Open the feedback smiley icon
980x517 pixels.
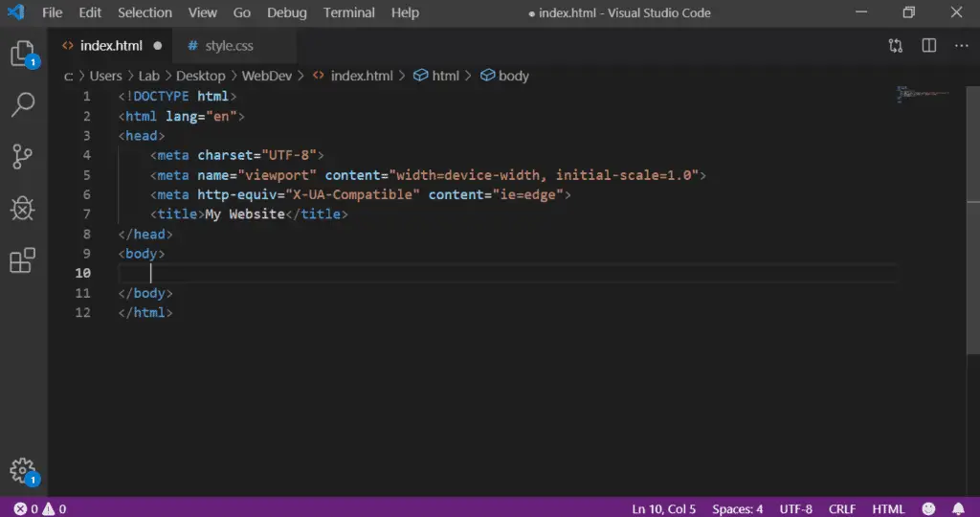tap(928, 509)
